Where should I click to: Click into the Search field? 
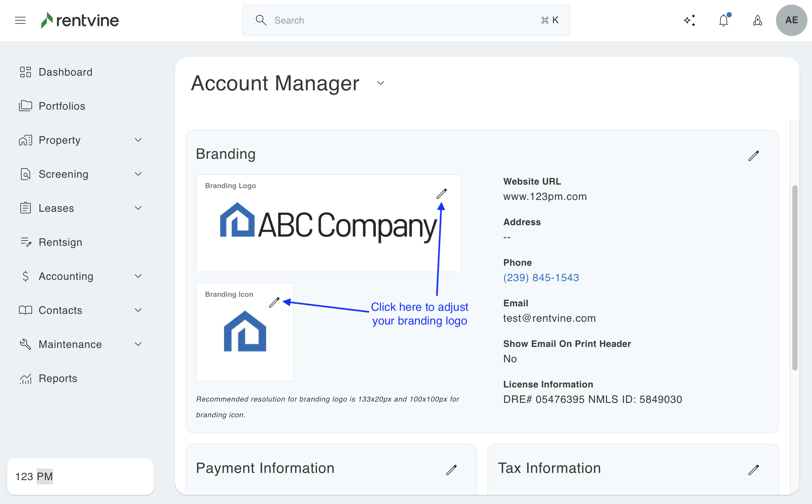(400, 20)
